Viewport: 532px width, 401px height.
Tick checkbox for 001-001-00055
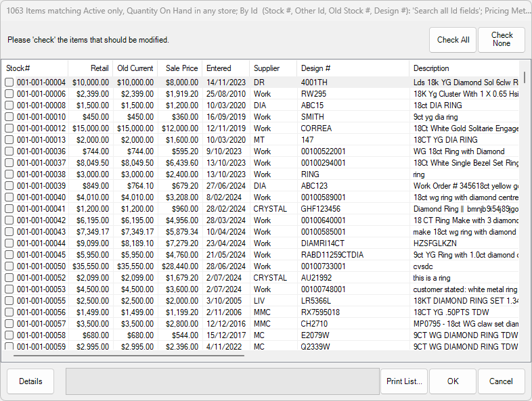(9, 301)
